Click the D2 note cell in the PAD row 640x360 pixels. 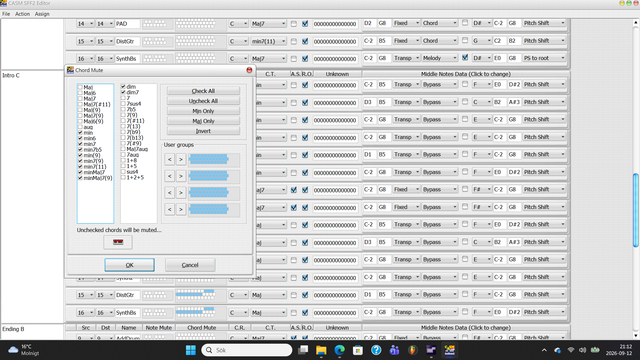(x=368, y=23)
